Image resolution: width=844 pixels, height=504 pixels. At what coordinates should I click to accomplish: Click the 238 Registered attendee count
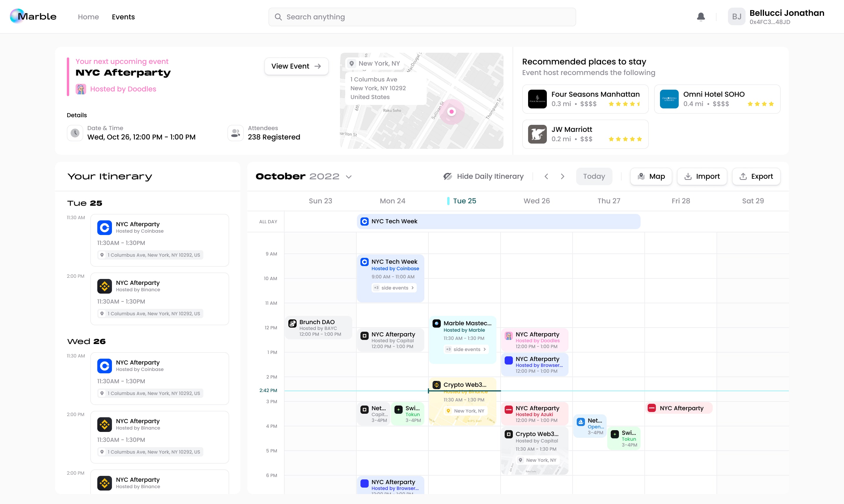(274, 137)
